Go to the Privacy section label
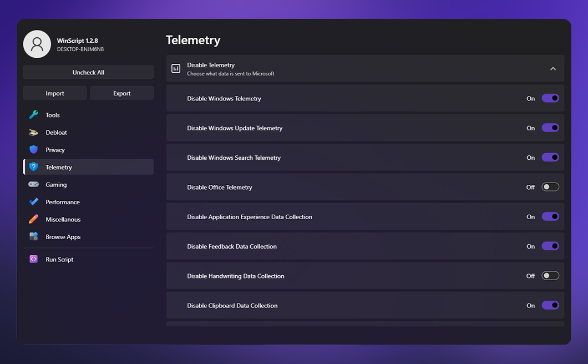Image resolution: width=588 pixels, height=364 pixels. click(55, 150)
